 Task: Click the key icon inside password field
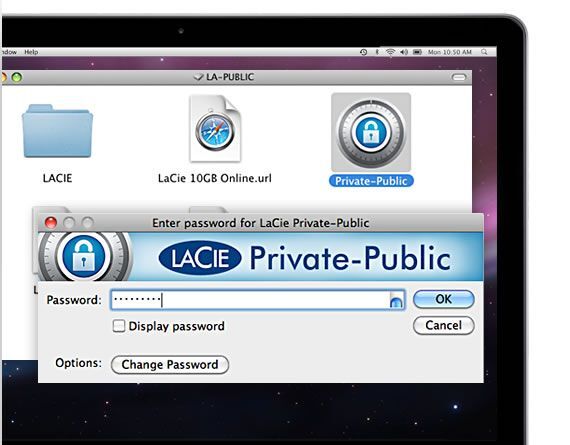(x=396, y=301)
